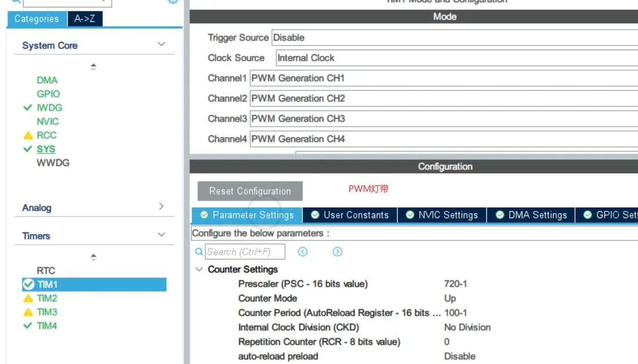
Task: Switch to the DMA Settings tab
Action: click(531, 215)
